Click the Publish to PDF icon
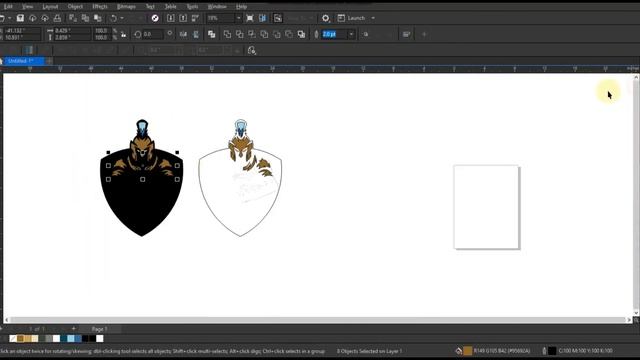 (x=196, y=18)
